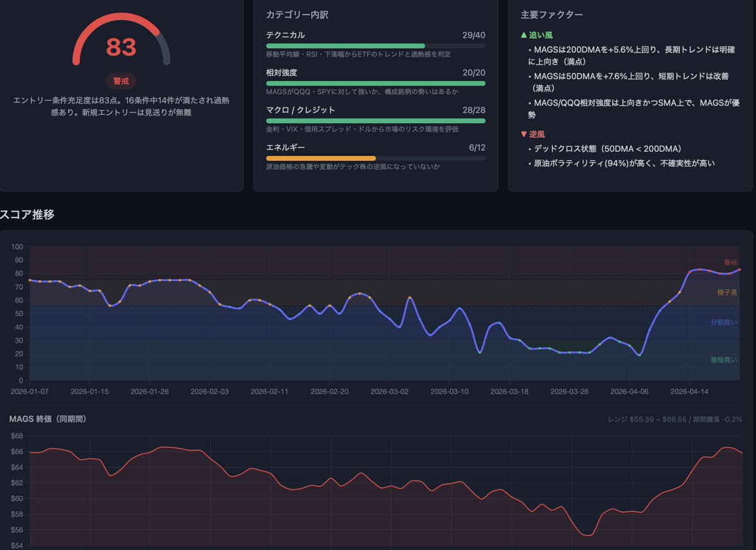
Task: Click the 相対強度 progress bar
Action: pos(376,83)
